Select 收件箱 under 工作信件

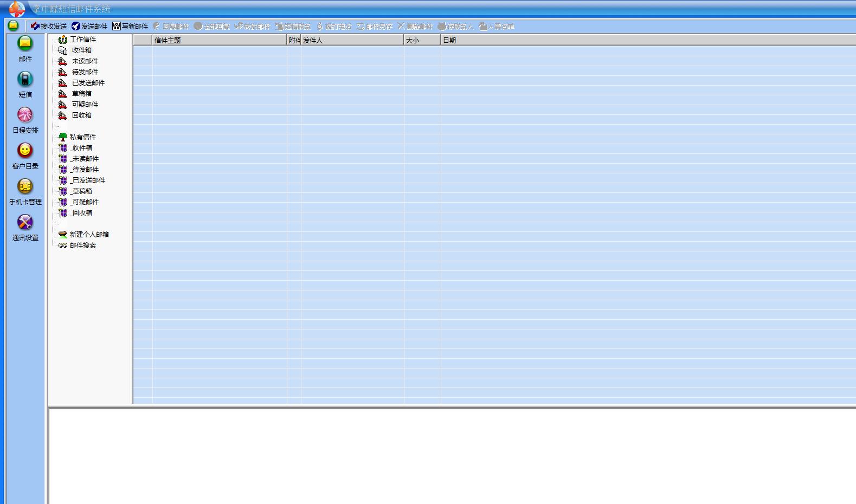click(x=81, y=50)
